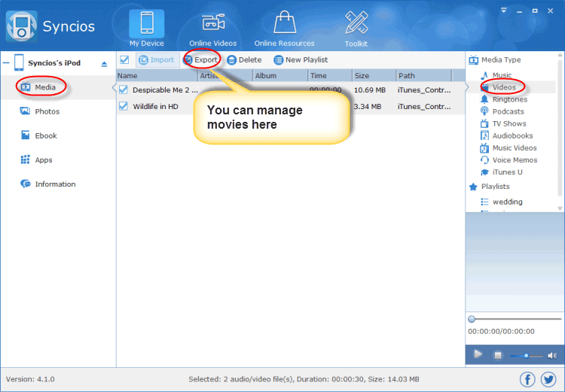The image size is (565, 392).
Task: Click the 3.34 MB size cell
Action: (x=368, y=107)
